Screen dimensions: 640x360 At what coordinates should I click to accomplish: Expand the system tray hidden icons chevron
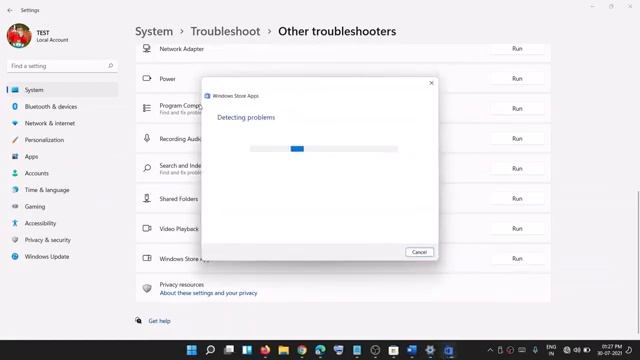(x=490, y=350)
